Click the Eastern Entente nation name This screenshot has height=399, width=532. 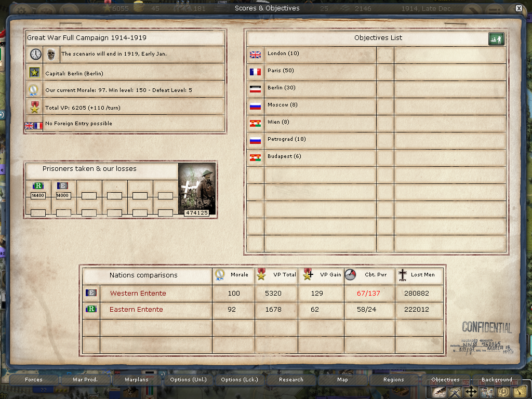(x=136, y=310)
